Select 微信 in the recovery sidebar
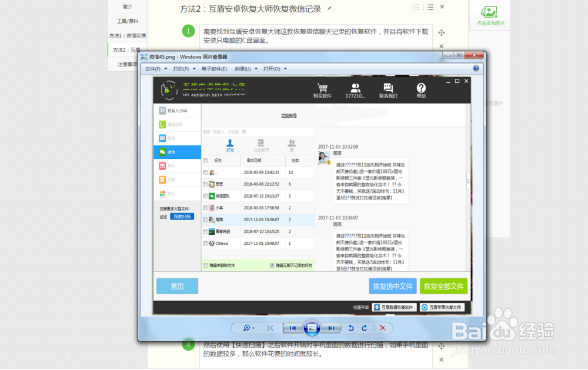The height and width of the screenshot is (370, 588). pos(177,152)
